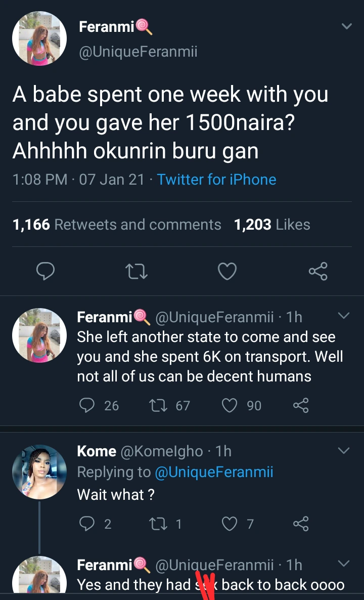Share the 6K transport tweet

coord(301,405)
